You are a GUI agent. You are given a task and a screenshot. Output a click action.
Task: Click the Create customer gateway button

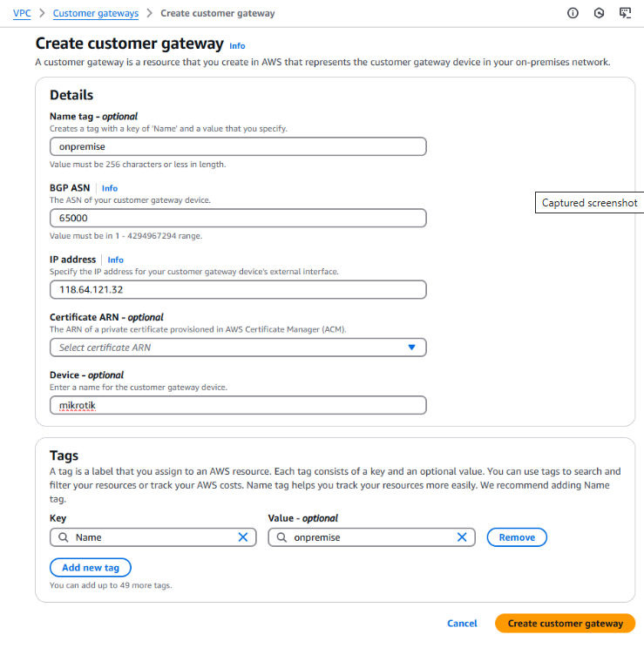pyautogui.click(x=565, y=623)
